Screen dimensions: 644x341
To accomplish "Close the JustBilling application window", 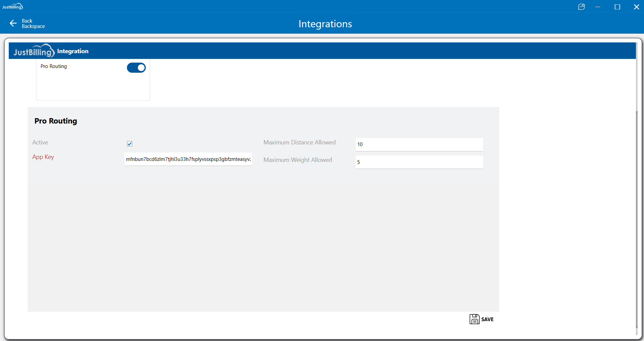I will click(636, 7).
